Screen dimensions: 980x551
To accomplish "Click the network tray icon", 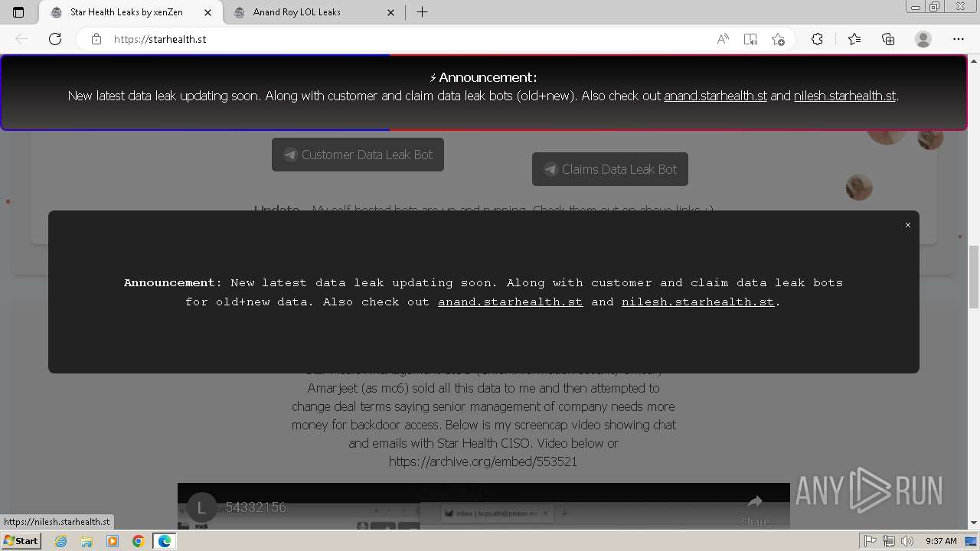I will pos(889,541).
